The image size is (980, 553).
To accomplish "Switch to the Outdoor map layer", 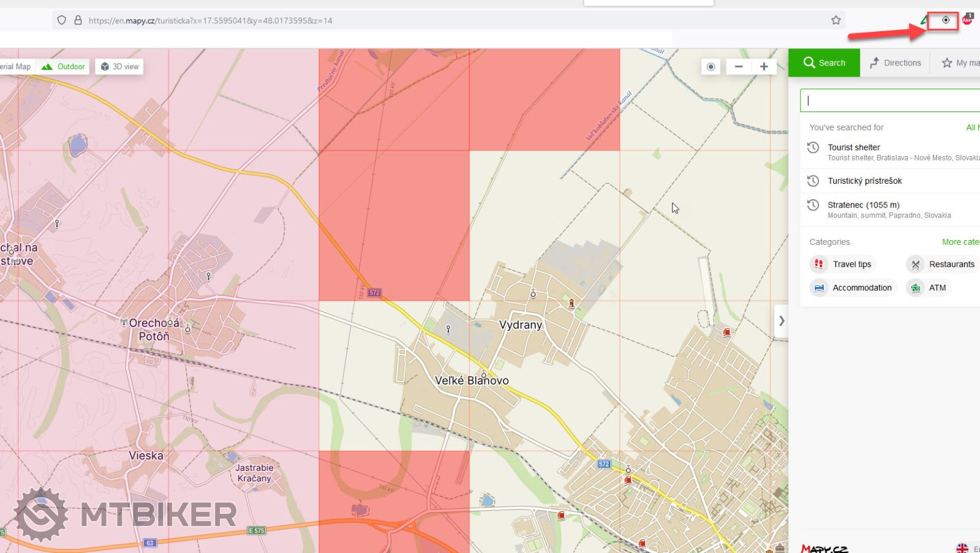I will coord(63,67).
